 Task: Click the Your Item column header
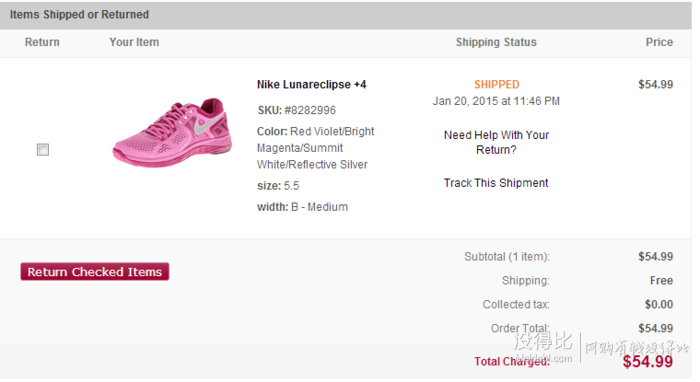(134, 42)
